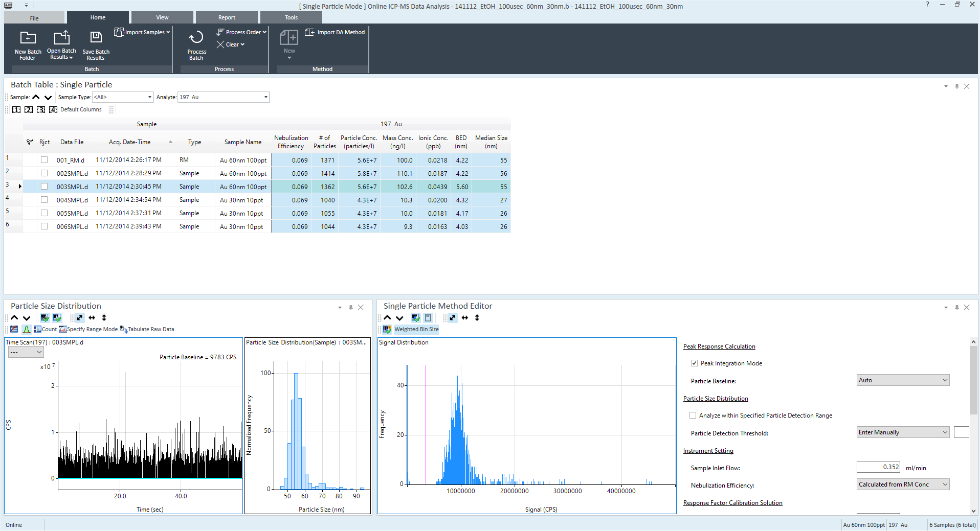Open Analyte 197 Au dropdown

[x=224, y=97]
